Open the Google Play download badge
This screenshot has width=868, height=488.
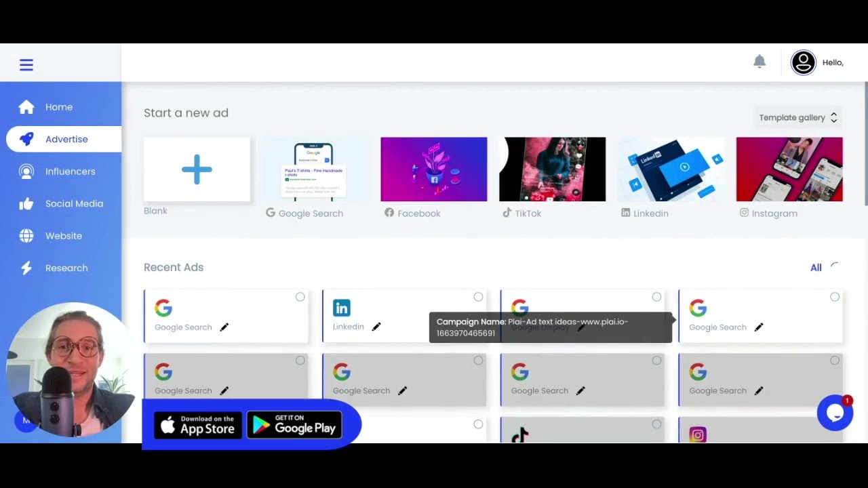[x=294, y=425]
